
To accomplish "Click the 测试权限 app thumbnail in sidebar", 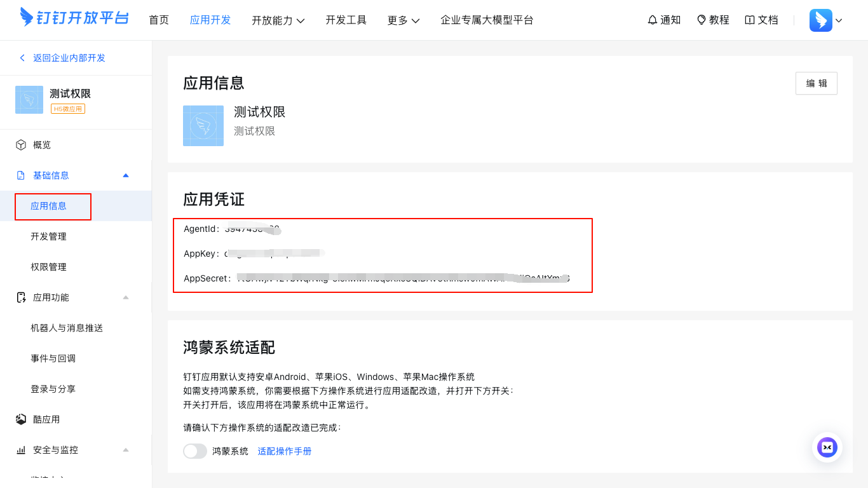I will click(x=29, y=100).
